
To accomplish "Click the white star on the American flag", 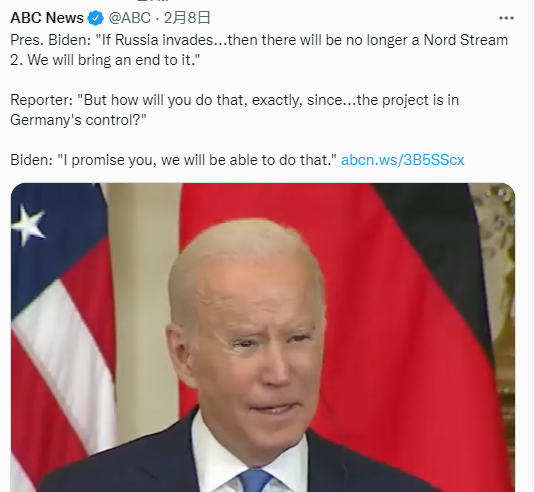I will tap(28, 225).
